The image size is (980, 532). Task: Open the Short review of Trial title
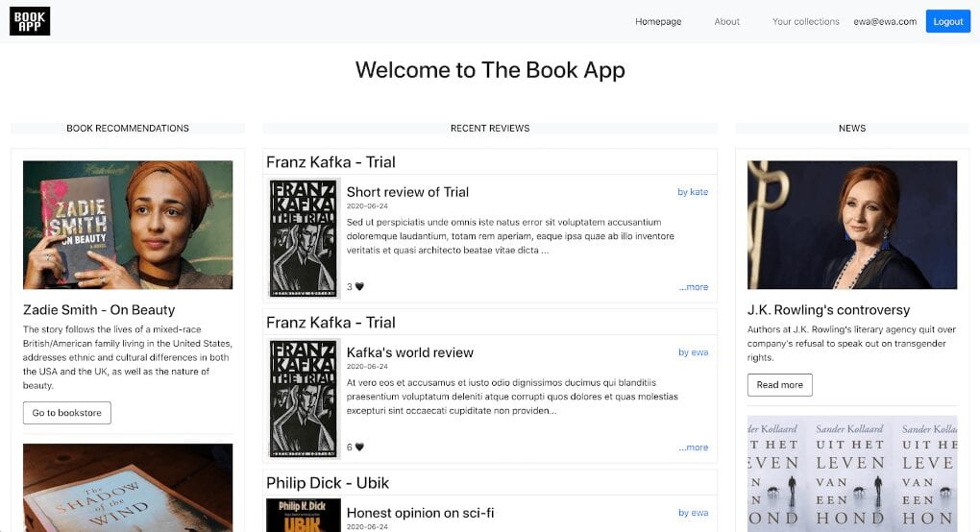coord(407,192)
